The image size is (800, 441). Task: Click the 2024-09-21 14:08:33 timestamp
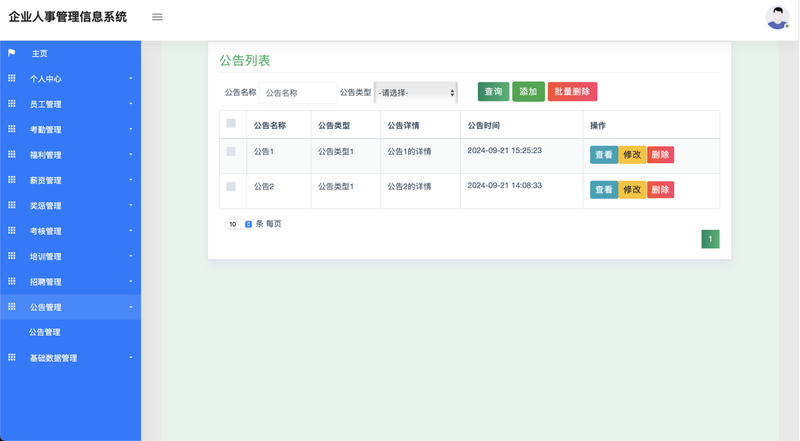click(x=505, y=185)
